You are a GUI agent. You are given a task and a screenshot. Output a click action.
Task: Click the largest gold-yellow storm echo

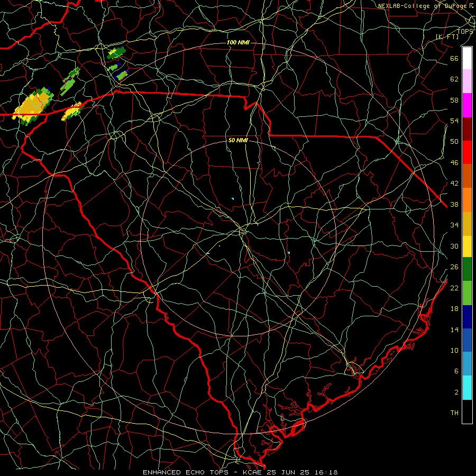coord(33,107)
